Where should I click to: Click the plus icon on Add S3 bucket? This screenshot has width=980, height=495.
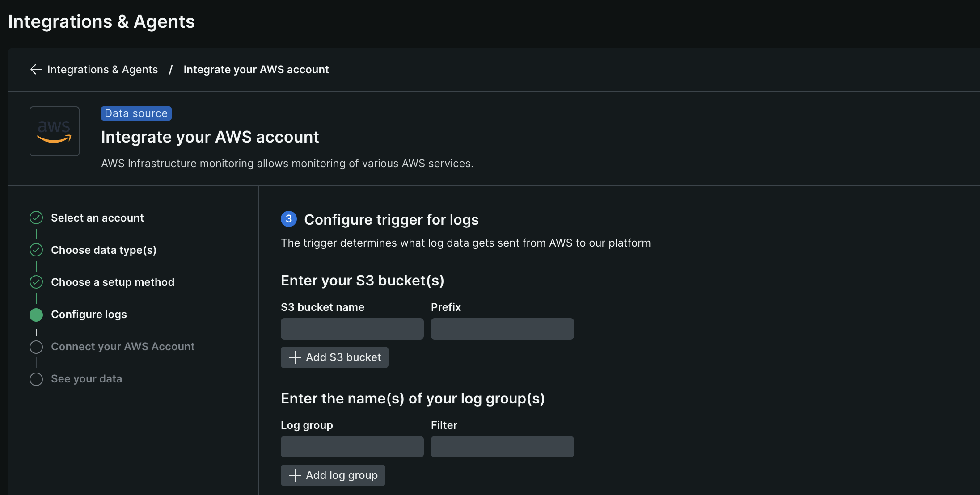point(295,357)
